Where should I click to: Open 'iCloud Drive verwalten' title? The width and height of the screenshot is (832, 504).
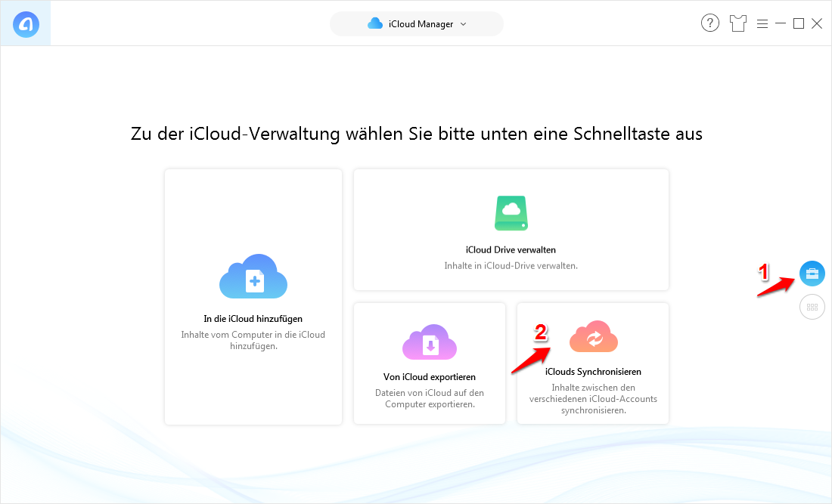point(511,249)
